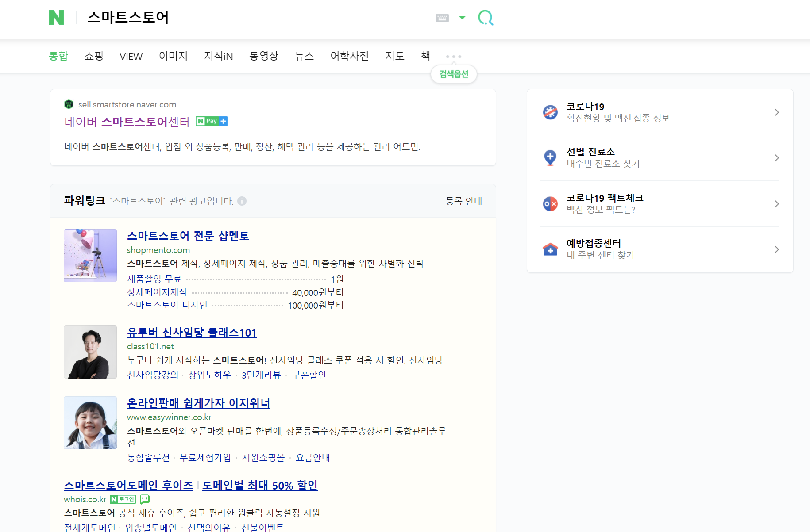
Task: Open the 지원쇼핑몰 sublink
Action: pos(263,458)
